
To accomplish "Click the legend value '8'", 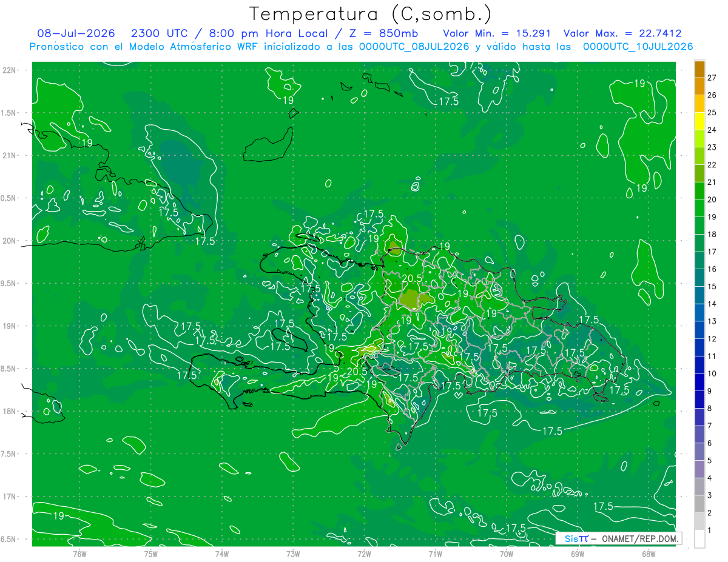I will tap(710, 408).
